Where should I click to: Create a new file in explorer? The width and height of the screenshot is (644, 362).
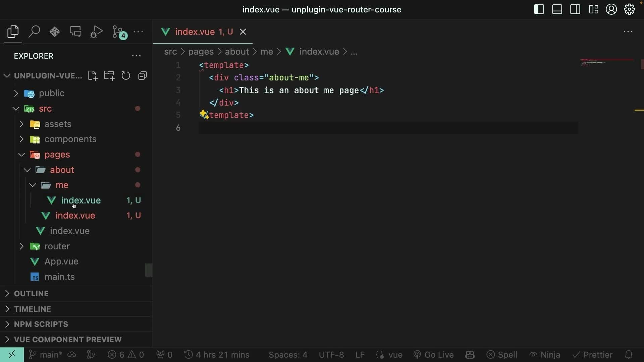(93, 76)
